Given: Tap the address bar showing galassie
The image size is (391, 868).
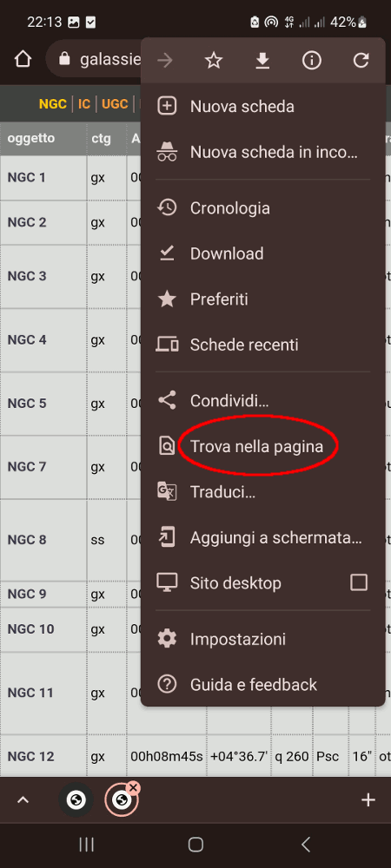Looking at the screenshot, I should (x=94, y=59).
